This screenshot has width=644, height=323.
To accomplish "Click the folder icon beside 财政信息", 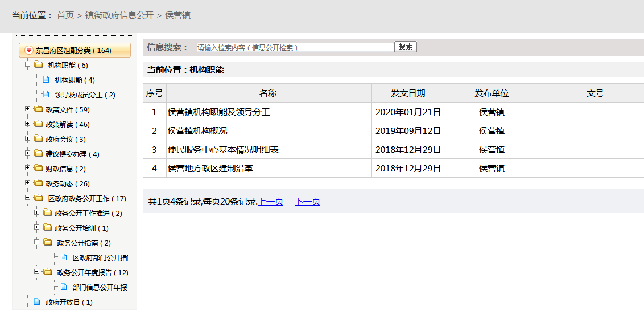I will pos(38,169).
